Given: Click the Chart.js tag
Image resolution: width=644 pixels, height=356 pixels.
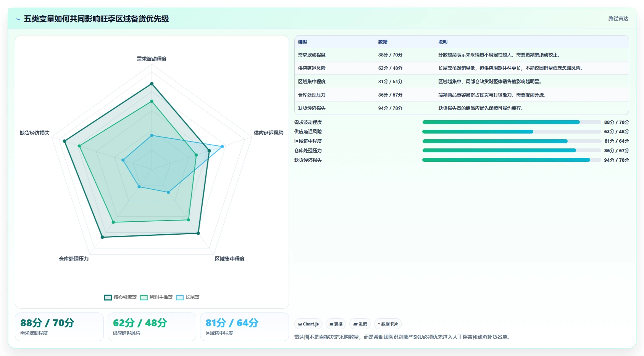Looking at the screenshot, I should [x=308, y=324].
